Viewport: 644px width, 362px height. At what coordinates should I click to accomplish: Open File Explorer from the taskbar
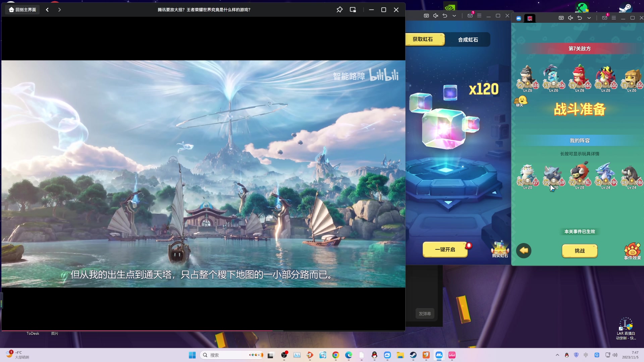(x=400, y=355)
